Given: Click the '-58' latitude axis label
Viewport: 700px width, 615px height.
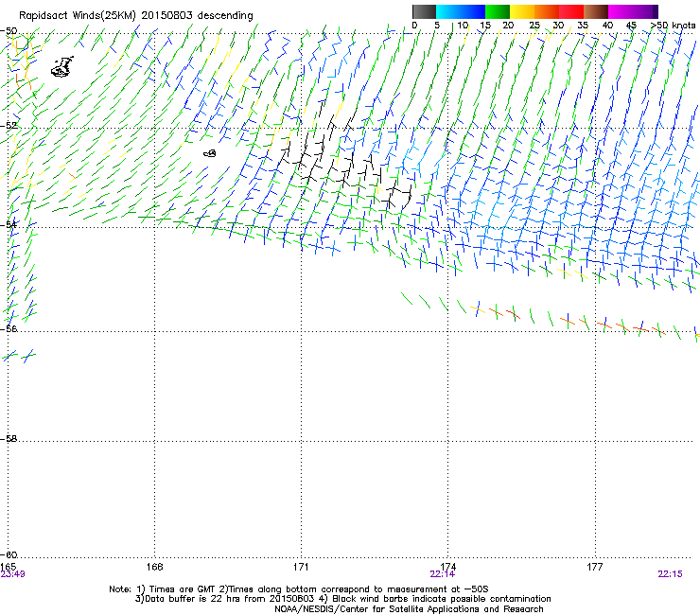Looking at the screenshot, I should click(9, 439).
